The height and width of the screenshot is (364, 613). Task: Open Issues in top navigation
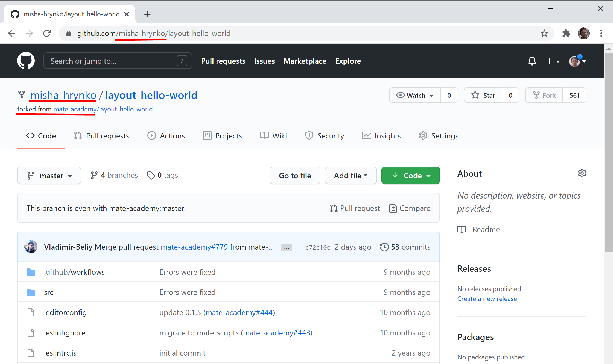click(x=264, y=61)
